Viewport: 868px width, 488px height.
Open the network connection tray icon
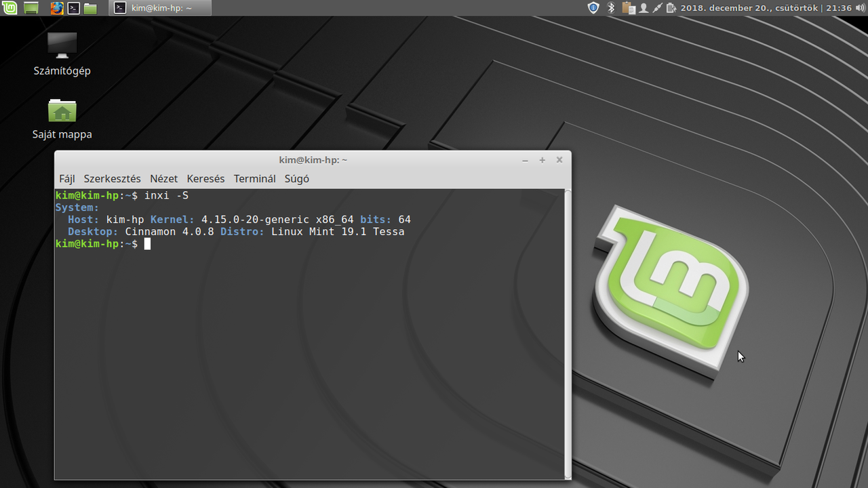coord(657,8)
